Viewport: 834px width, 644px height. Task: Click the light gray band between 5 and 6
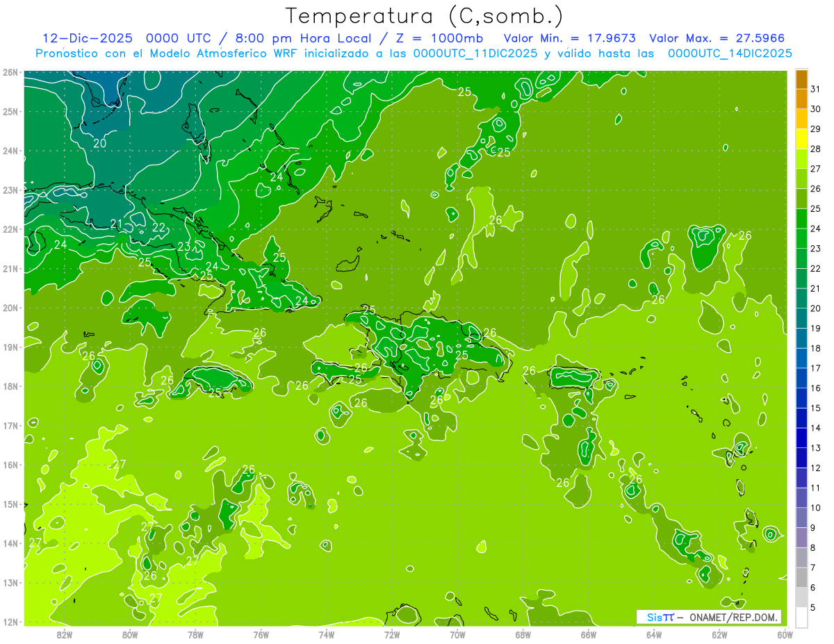pos(801,597)
